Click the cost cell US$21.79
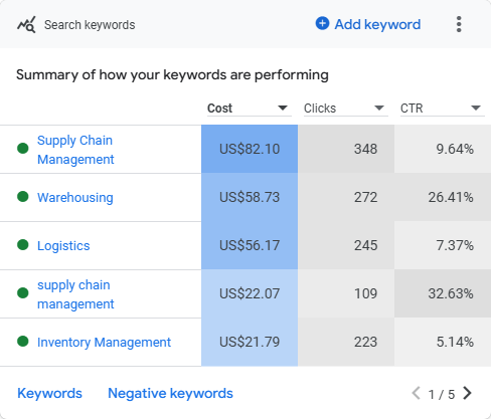This screenshot has height=419, width=491. 249,342
